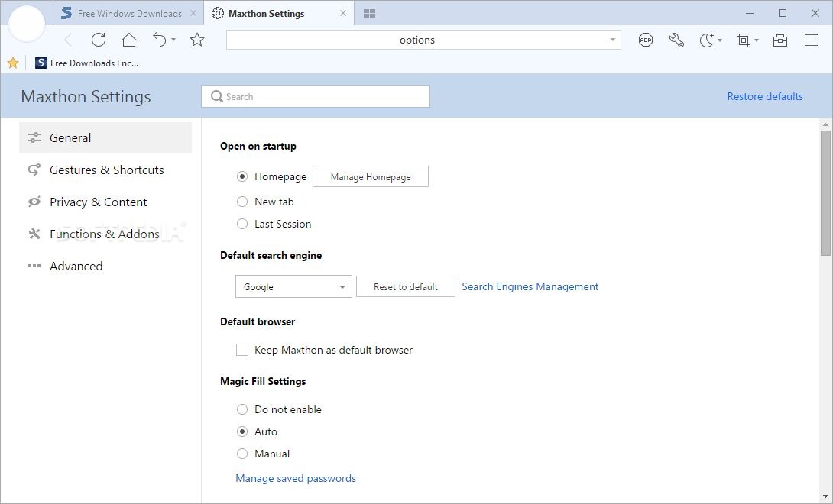833x504 pixels.
Task: Click the Magic Fill Settings heading
Action: click(x=263, y=381)
